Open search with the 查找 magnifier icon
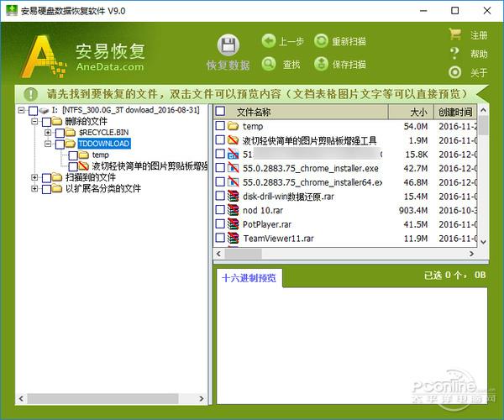Screen dimensions: 504x420 [x=269, y=64]
